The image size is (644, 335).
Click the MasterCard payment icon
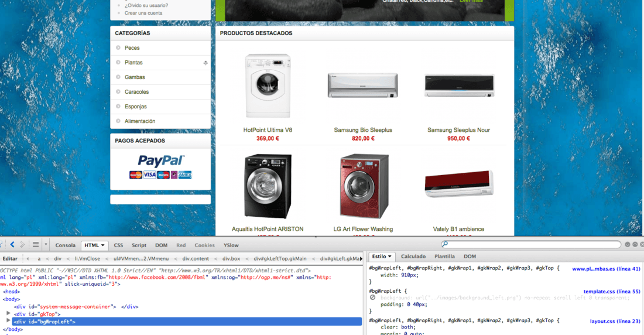[x=136, y=175]
